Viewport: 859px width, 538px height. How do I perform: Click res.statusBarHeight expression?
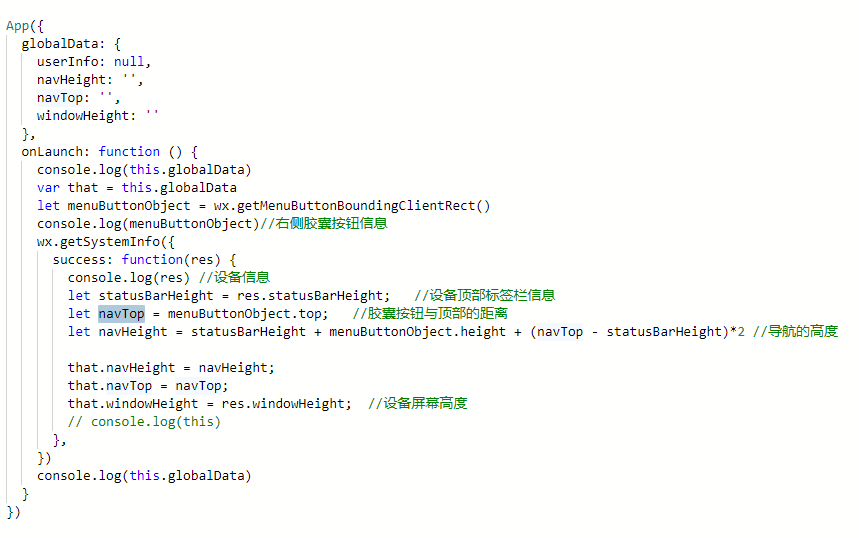[x=313, y=296]
